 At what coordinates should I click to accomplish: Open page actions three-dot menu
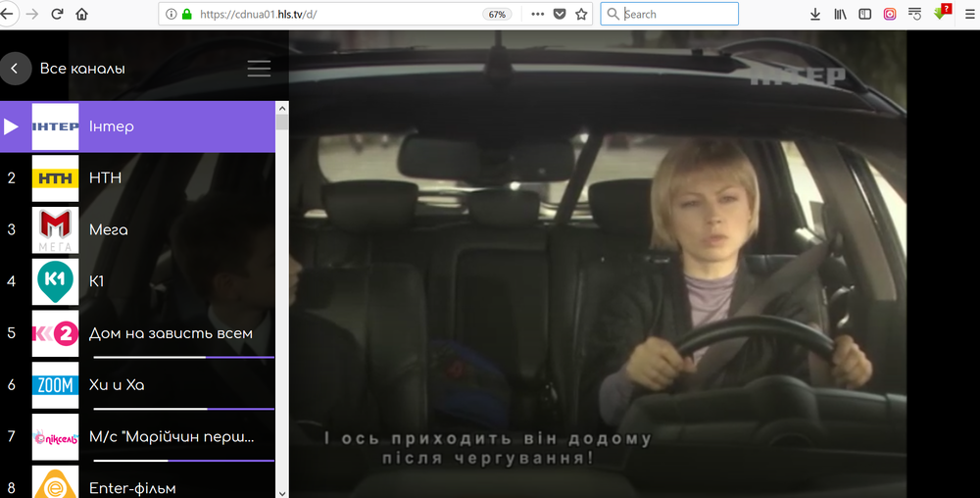point(537,14)
